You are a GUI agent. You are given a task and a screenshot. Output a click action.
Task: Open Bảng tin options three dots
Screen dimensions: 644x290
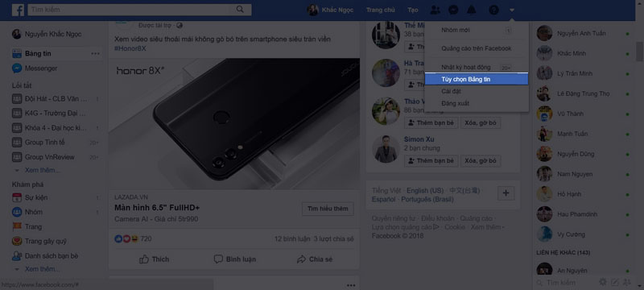point(96,53)
